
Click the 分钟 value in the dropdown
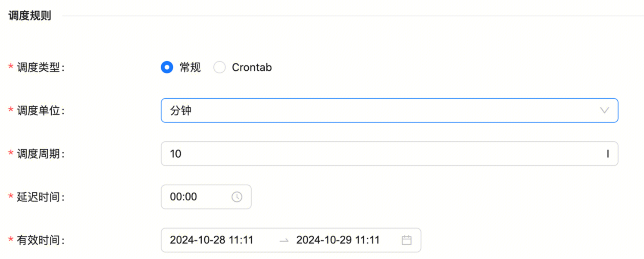pos(181,111)
